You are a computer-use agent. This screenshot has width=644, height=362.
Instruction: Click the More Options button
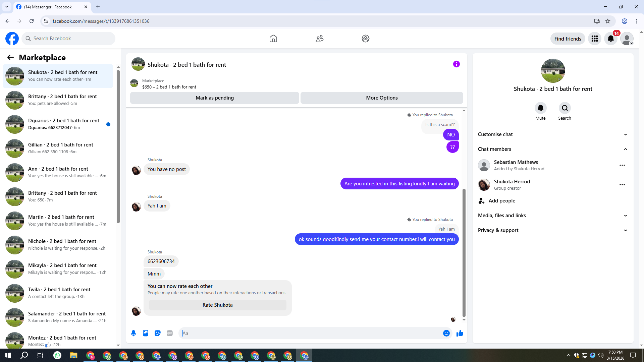coord(382,98)
